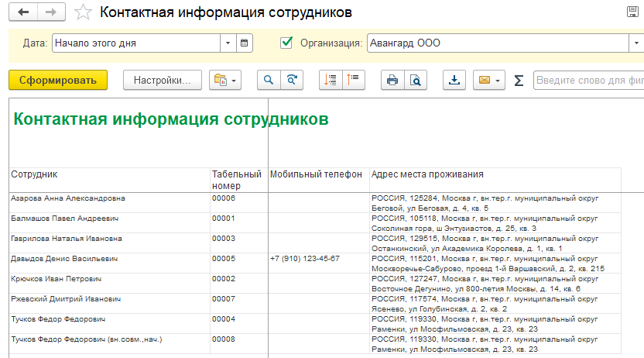This screenshot has height=358, width=644.
Task: Save report to file with download icon
Action: click(x=454, y=80)
